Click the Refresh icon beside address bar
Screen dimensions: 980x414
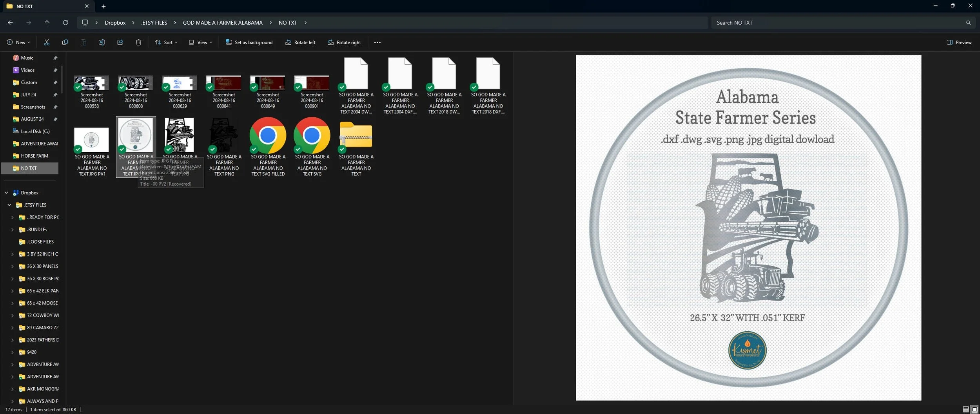[65, 23]
